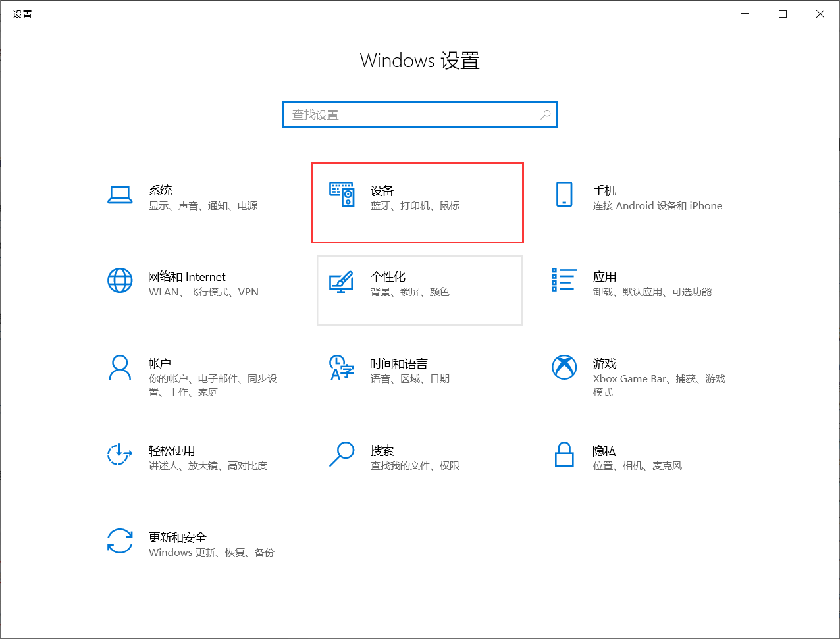Click the 时间和语言 clock icon

342,367
